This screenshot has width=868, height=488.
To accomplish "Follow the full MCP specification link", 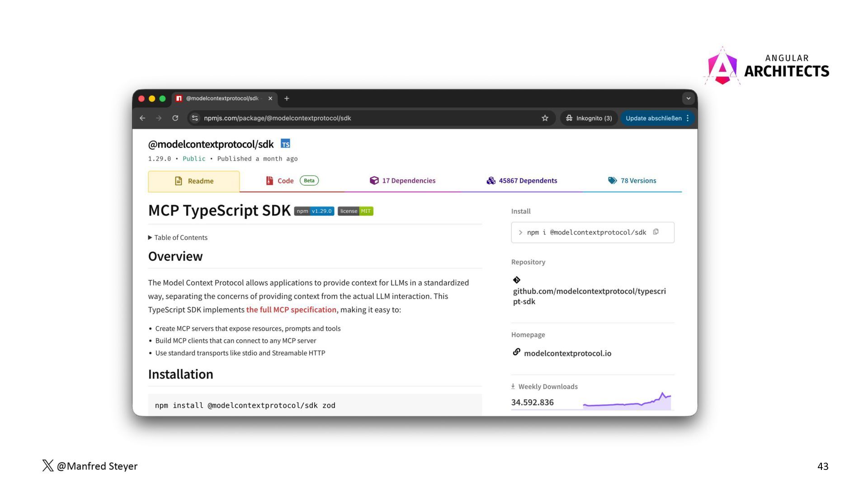I will coord(291,310).
